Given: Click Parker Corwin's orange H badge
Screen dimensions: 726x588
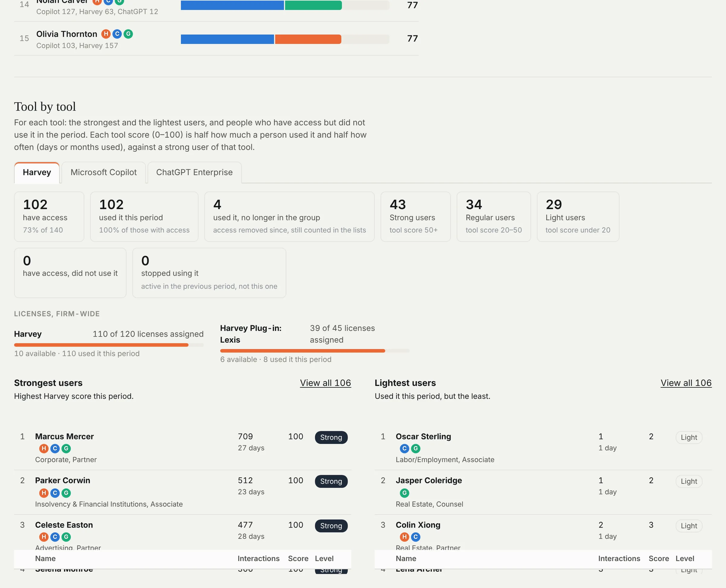Looking at the screenshot, I should coord(44,493).
